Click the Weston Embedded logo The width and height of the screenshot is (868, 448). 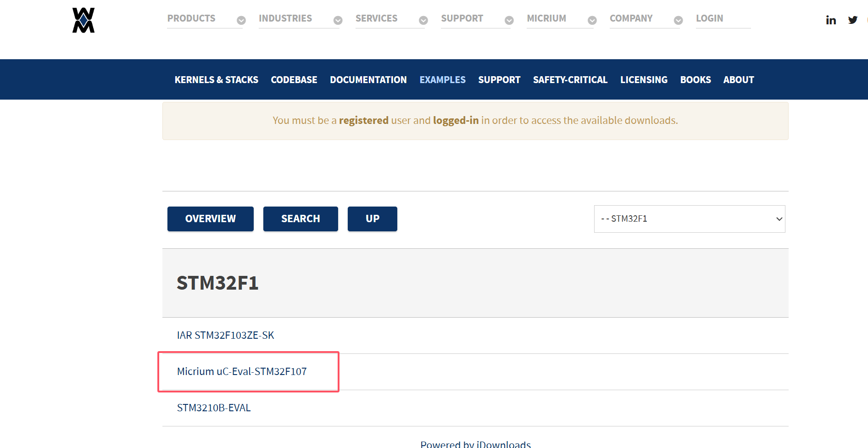pos(83,20)
